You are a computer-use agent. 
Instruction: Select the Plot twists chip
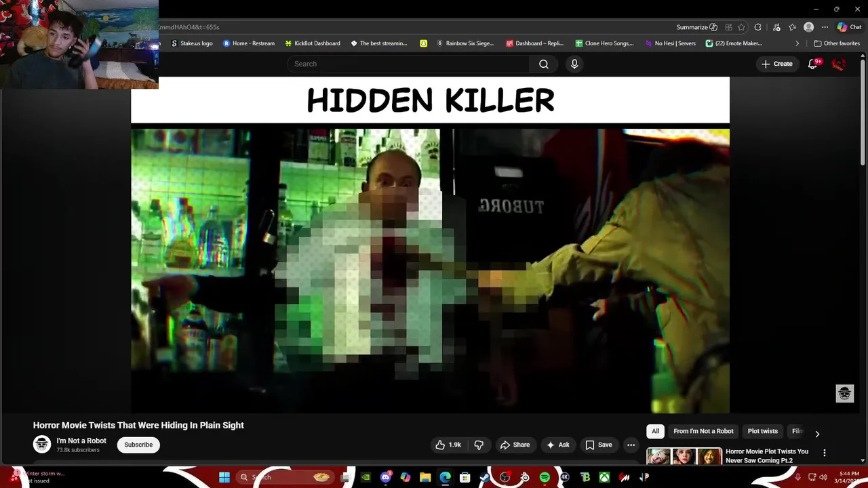pyautogui.click(x=762, y=431)
